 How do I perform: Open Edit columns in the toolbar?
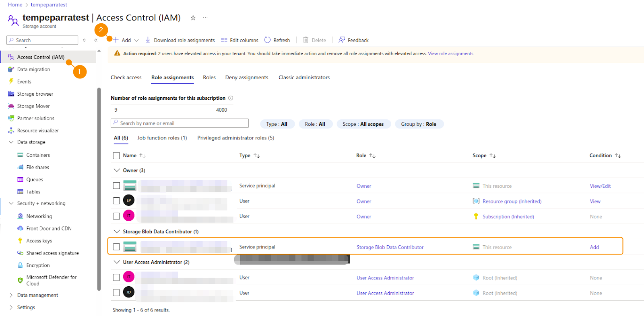point(239,40)
